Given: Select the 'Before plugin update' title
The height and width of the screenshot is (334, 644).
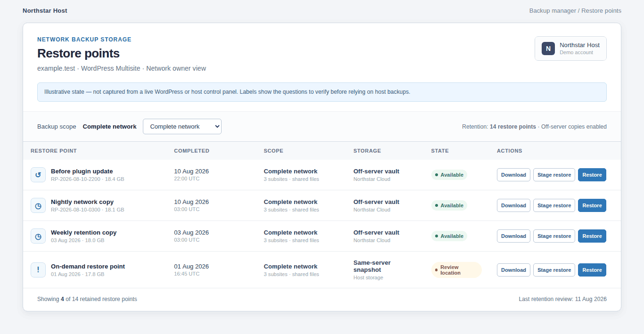Looking at the screenshot, I should click(x=82, y=171).
